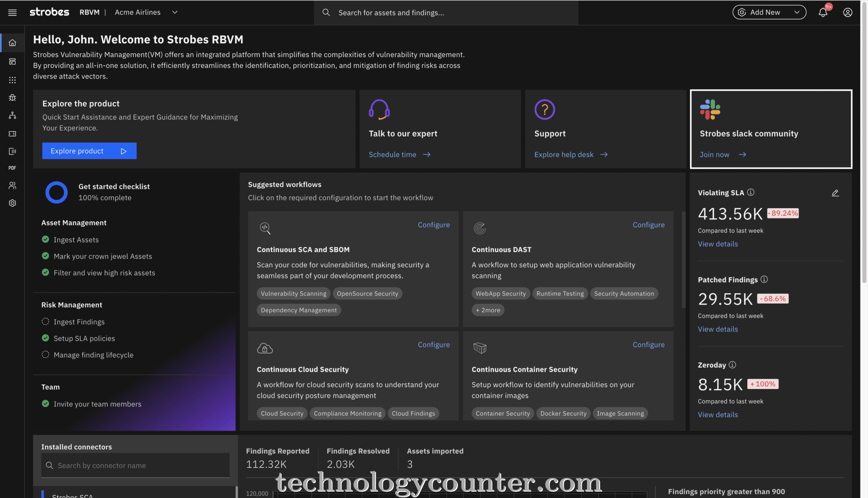Click the Continuous Cloud Security icon
The width and height of the screenshot is (868, 498).
[265, 348]
